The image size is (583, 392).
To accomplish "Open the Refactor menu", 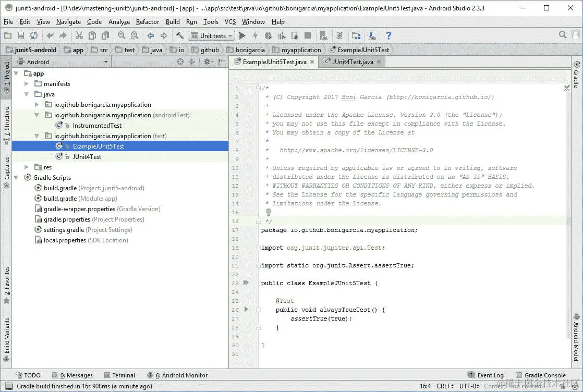I will [147, 22].
